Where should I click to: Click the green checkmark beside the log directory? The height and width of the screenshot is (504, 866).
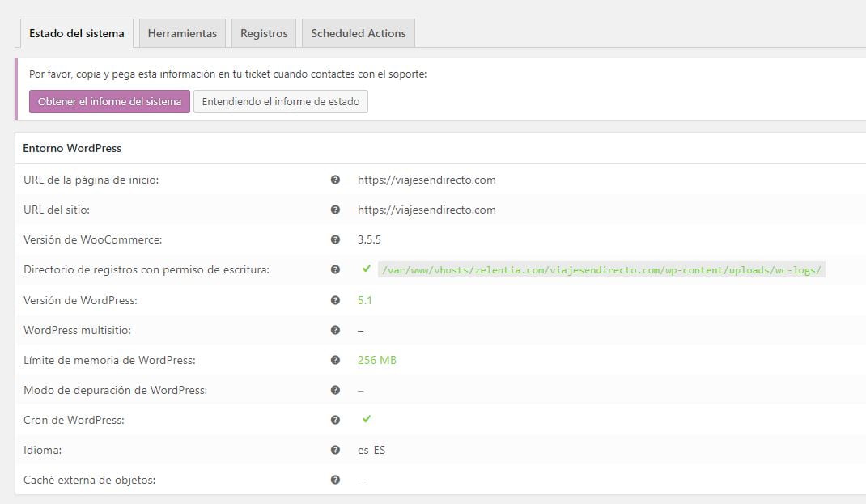(367, 269)
